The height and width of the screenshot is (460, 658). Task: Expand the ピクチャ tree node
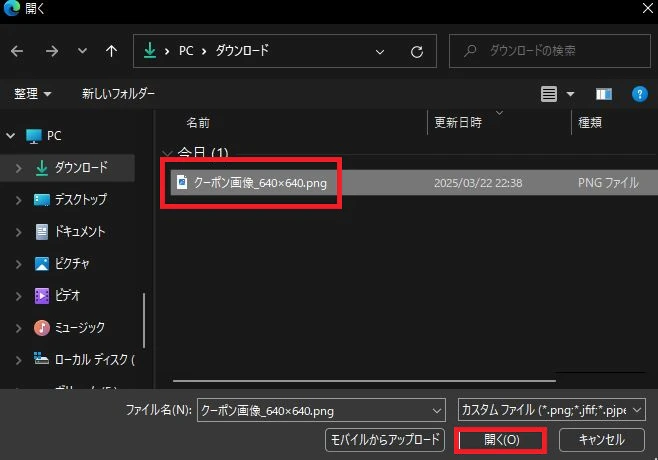[18, 264]
